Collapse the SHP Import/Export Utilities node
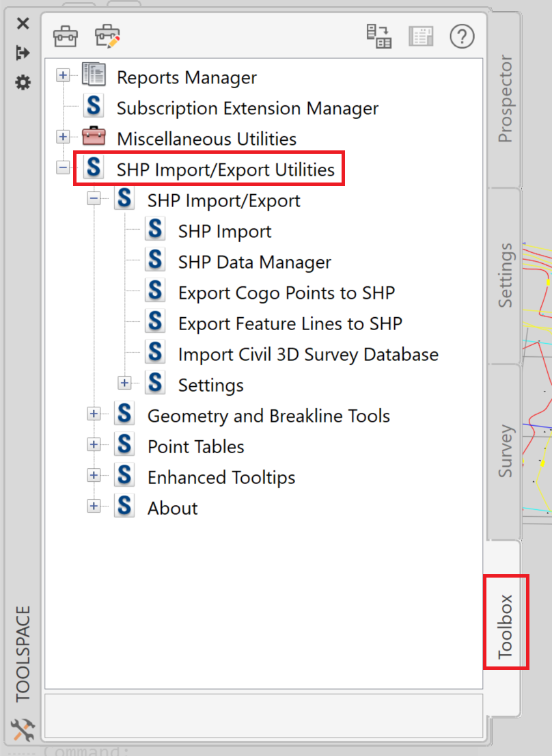This screenshot has width=552, height=756. [63, 167]
